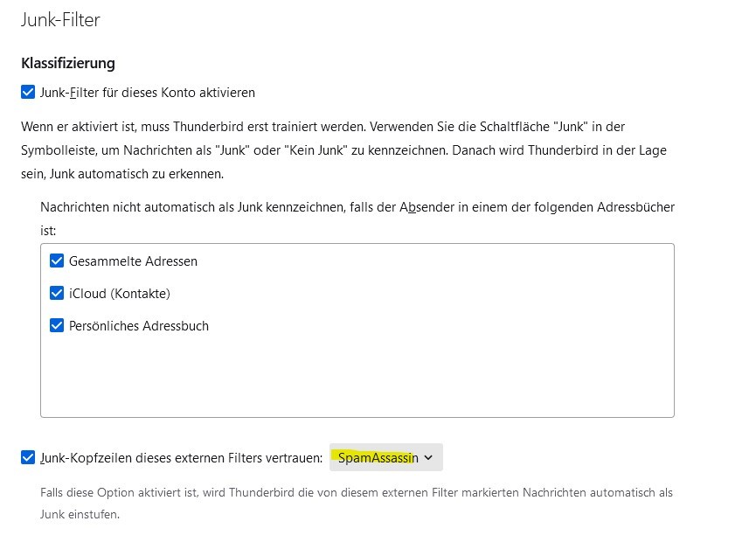756x556 pixels.
Task: Click the checkmark next to iCloud (Kontakte)
Action: pos(57,294)
